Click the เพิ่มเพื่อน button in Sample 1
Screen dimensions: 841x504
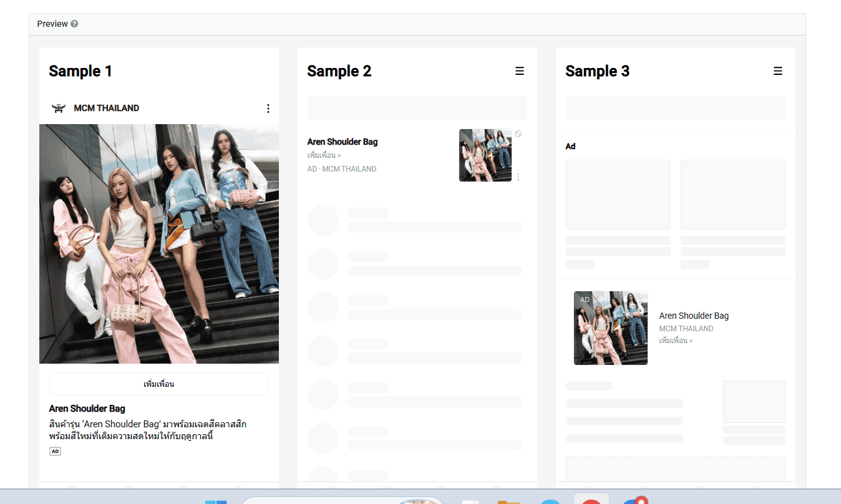click(x=159, y=384)
